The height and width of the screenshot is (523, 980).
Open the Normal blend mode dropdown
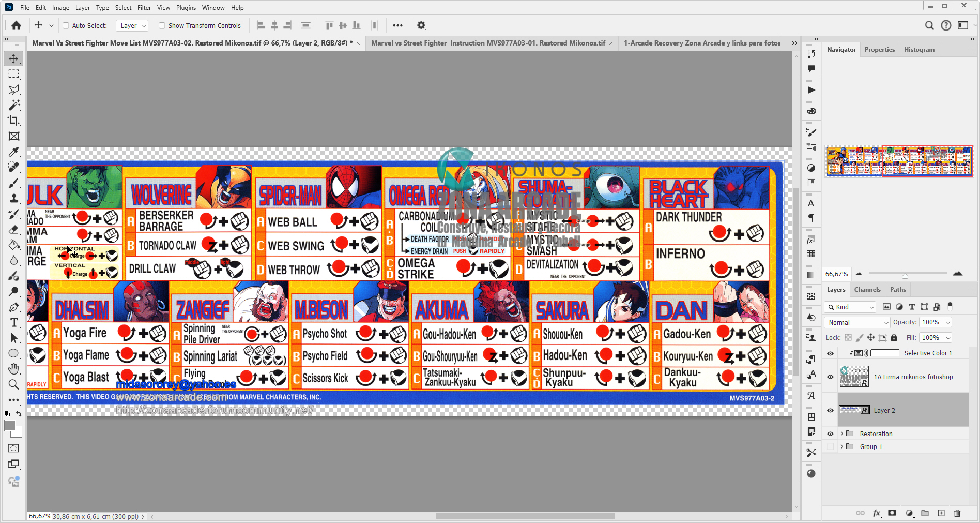coord(856,322)
